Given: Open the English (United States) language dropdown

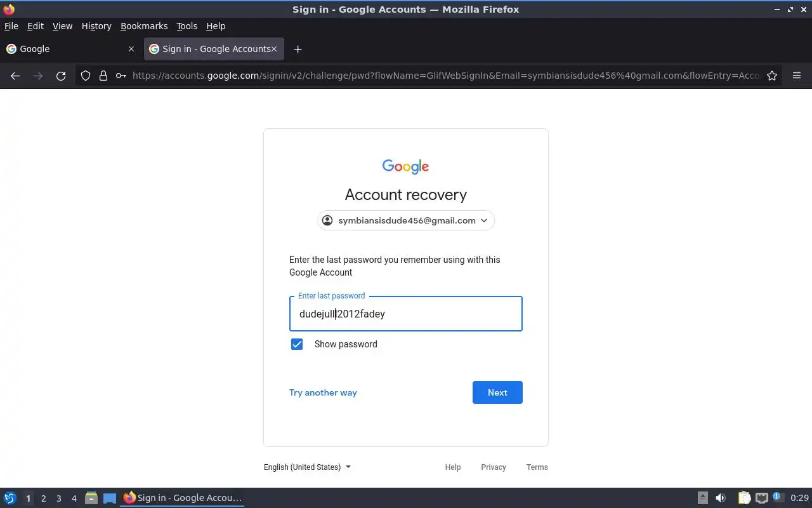Looking at the screenshot, I should point(308,467).
